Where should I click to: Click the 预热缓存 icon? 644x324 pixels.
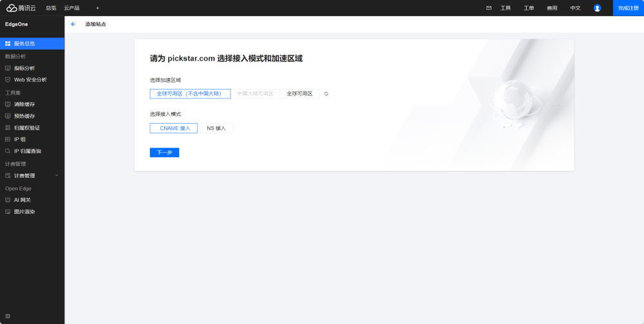pos(8,116)
